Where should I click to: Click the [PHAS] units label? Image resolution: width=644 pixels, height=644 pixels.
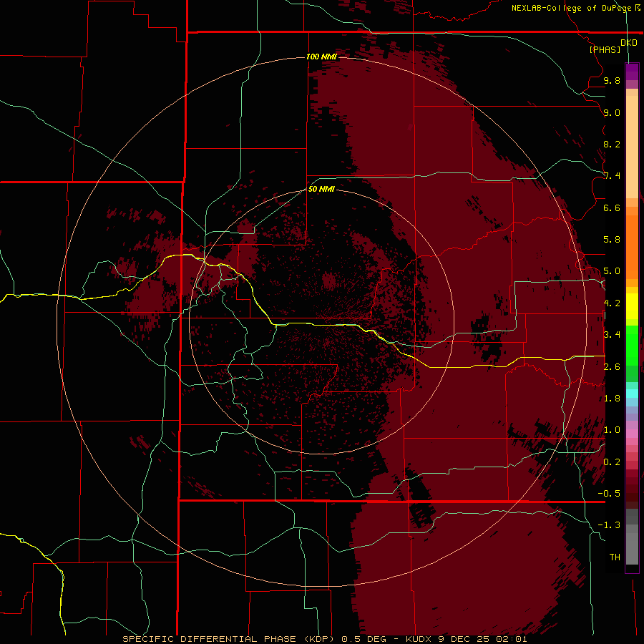point(605,49)
